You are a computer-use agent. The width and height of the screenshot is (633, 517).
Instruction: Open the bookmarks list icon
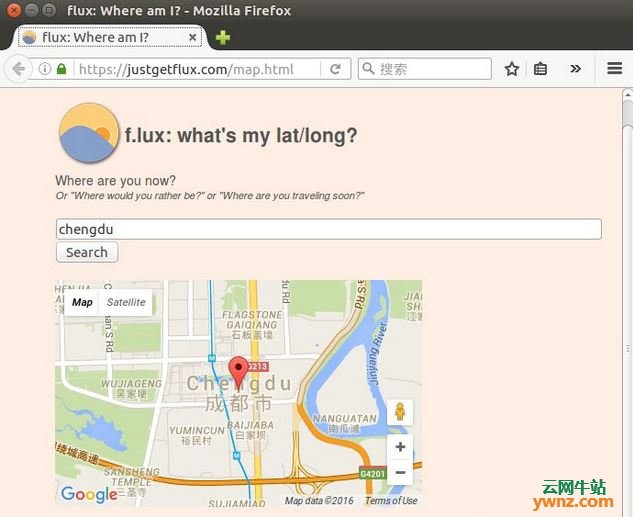(x=540, y=69)
